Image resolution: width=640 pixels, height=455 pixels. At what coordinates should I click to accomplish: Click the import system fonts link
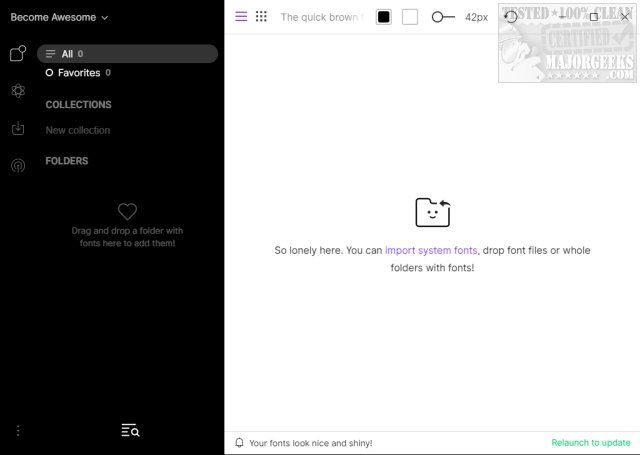(x=431, y=250)
